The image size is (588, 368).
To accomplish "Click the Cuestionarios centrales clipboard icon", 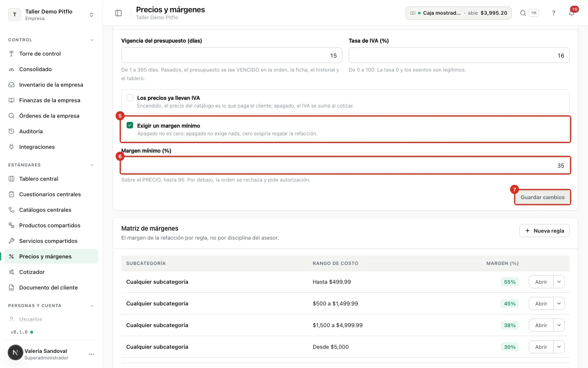I will [x=11, y=194].
